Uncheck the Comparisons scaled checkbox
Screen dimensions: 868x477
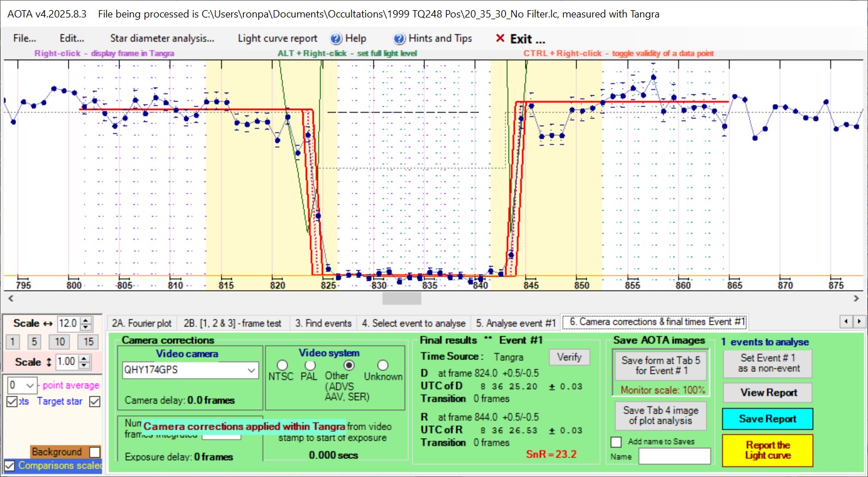click(x=10, y=466)
